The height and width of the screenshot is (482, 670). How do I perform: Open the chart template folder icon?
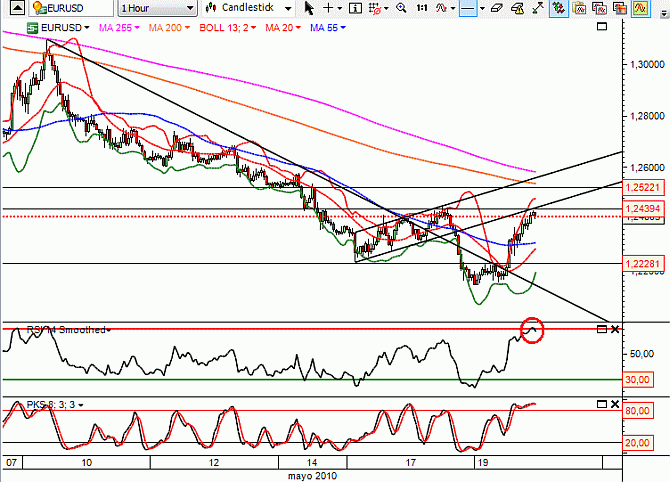click(579, 8)
